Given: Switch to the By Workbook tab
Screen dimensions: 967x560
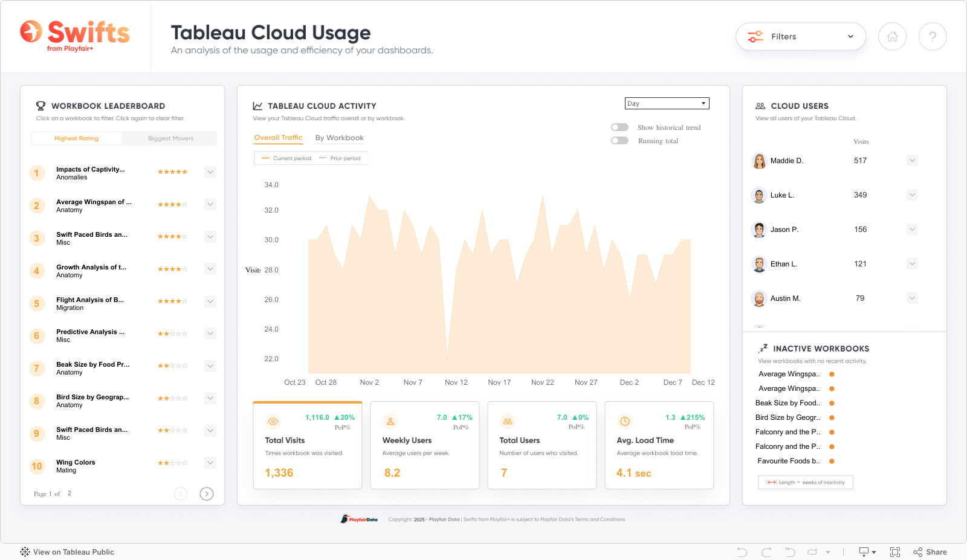Looking at the screenshot, I should (x=339, y=138).
